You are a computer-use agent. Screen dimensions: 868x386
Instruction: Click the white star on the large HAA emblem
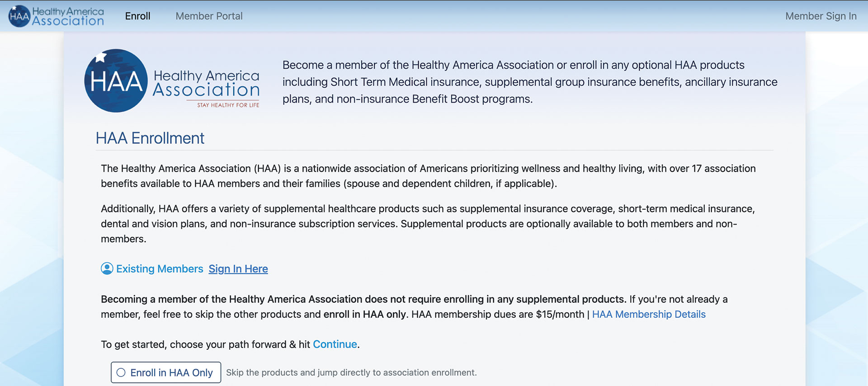coord(101,57)
